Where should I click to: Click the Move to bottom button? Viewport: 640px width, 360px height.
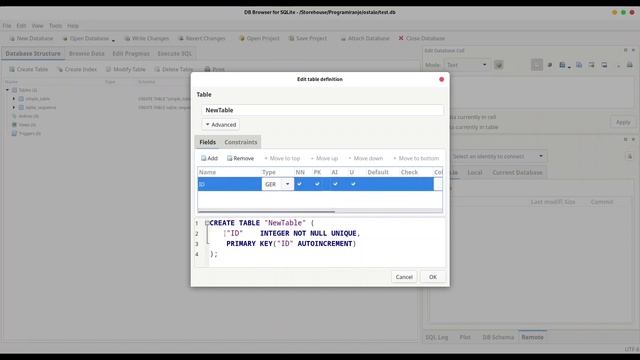click(416, 158)
